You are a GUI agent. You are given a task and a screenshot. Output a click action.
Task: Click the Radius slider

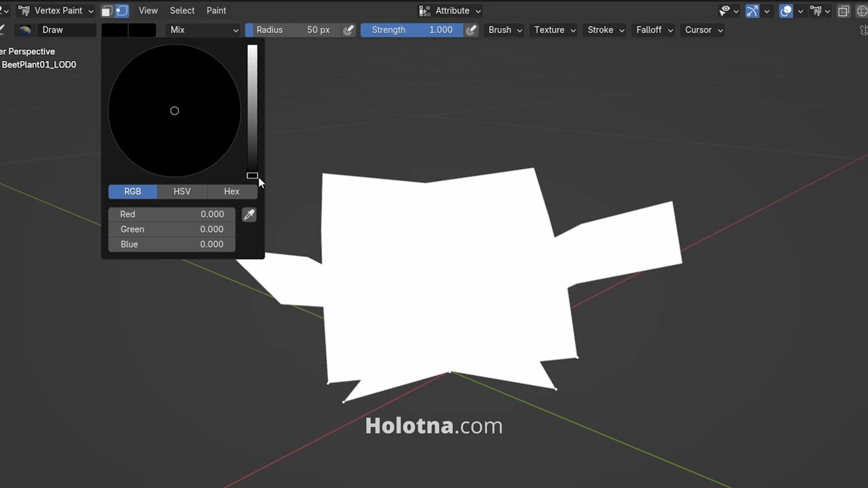point(293,30)
